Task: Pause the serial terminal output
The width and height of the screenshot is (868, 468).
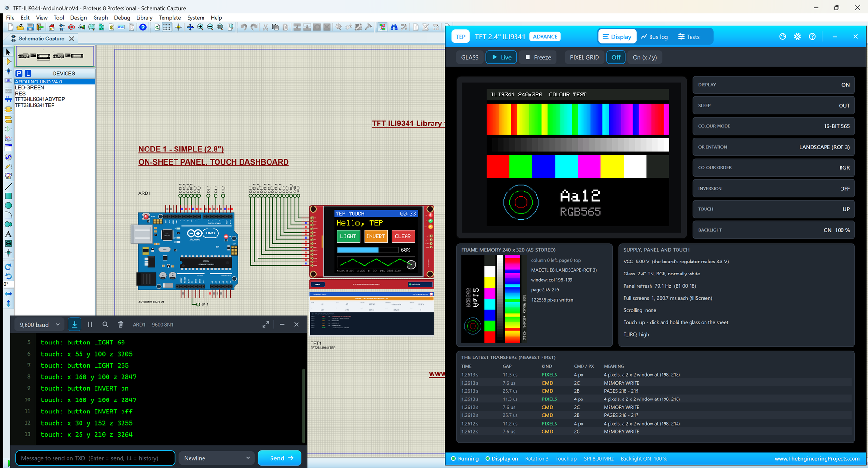Action: (90, 325)
